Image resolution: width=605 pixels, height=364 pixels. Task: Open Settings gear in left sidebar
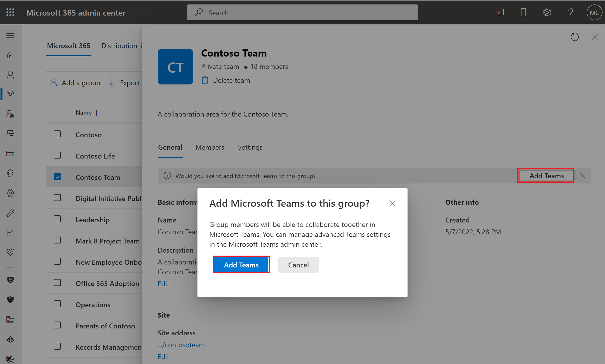tap(10, 193)
